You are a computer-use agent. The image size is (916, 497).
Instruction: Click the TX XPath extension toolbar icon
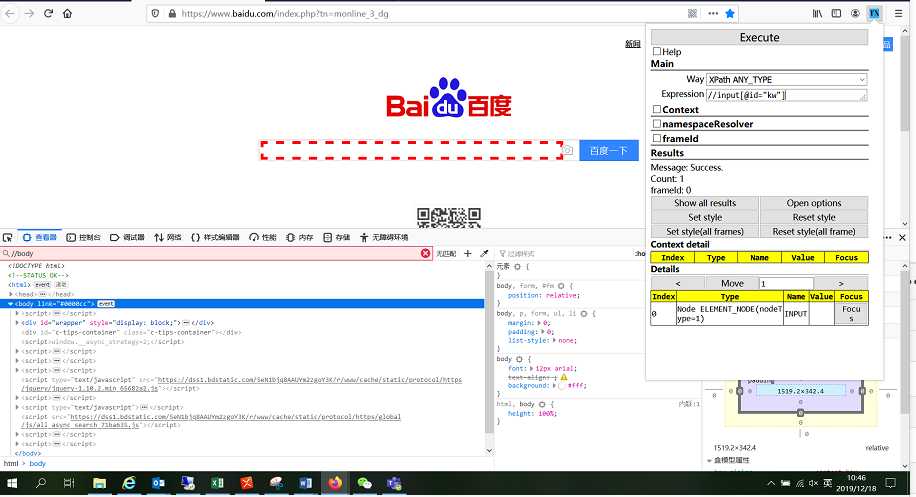click(x=874, y=13)
